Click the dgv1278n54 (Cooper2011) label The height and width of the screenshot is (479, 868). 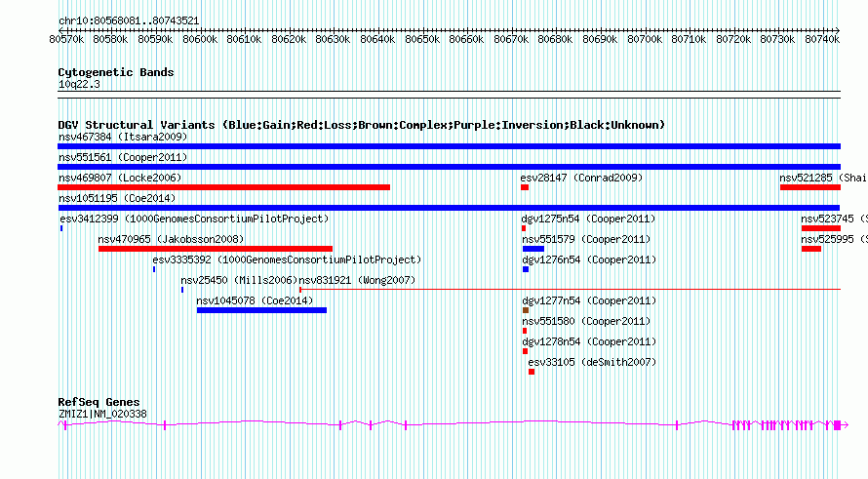point(589,341)
